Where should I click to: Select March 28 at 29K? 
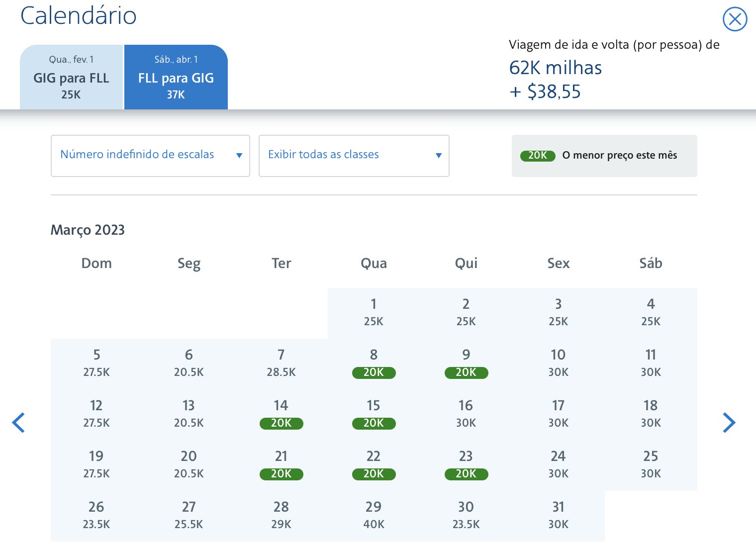281,516
